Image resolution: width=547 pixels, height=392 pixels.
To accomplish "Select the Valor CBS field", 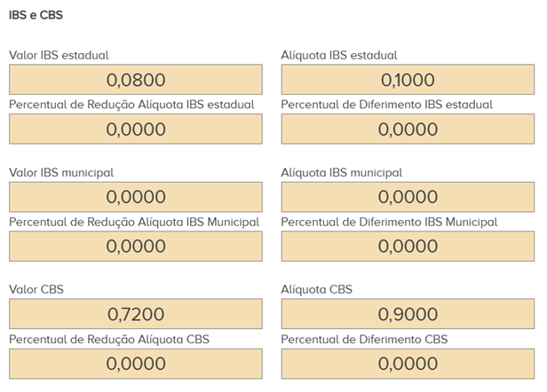I will click(x=136, y=314).
